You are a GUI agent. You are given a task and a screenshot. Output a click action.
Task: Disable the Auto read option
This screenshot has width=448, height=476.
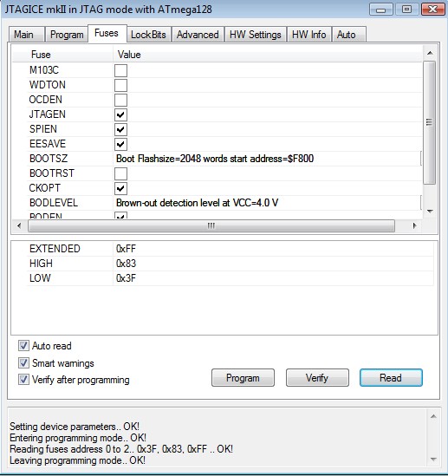pyautogui.click(x=23, y=345)
